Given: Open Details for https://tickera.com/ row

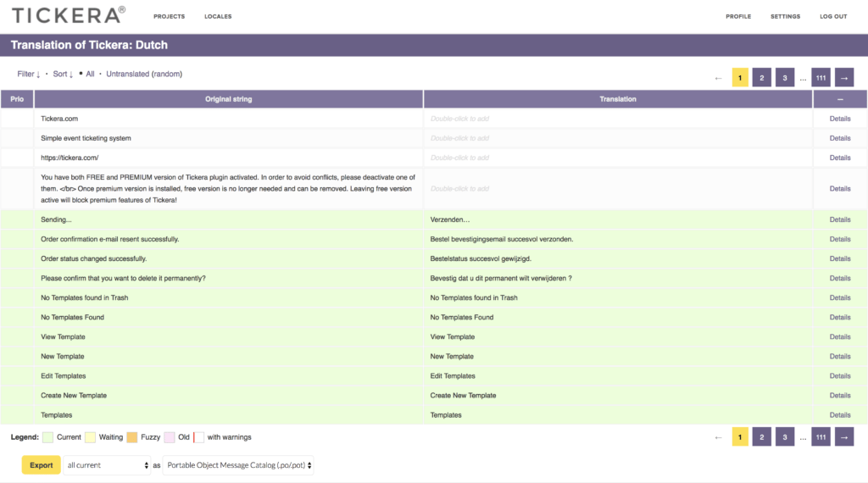Looking at the screenshot, I should (840, 158).
